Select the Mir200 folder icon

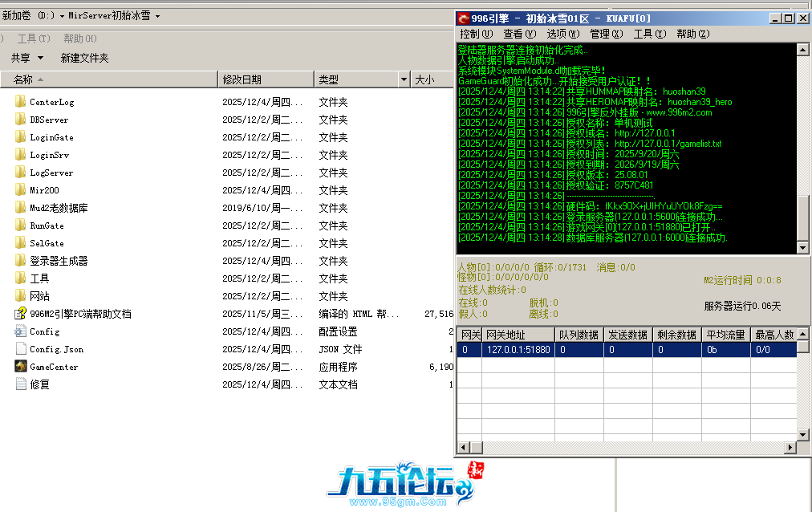pos(21,190)
